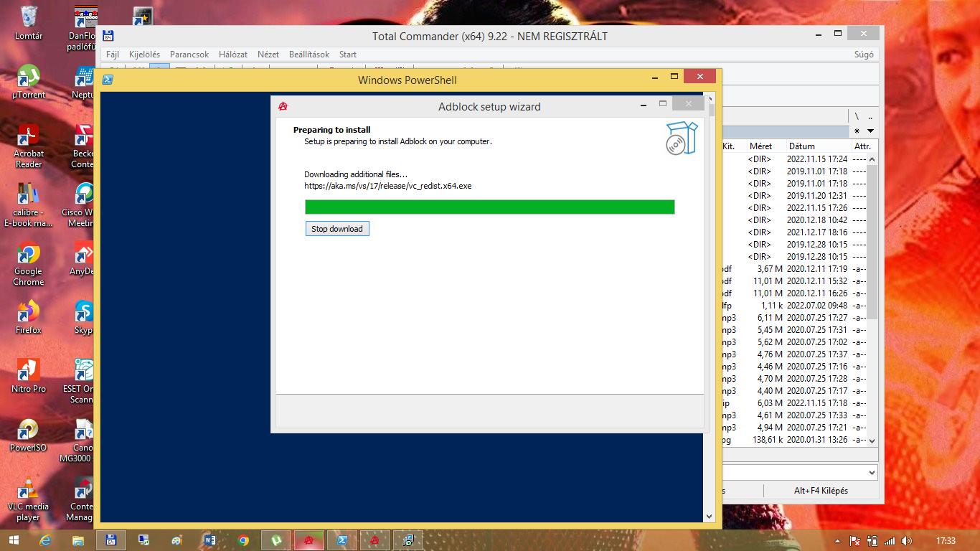Open the Parancsok menu

pyautogui.click(x=189, y=55)
